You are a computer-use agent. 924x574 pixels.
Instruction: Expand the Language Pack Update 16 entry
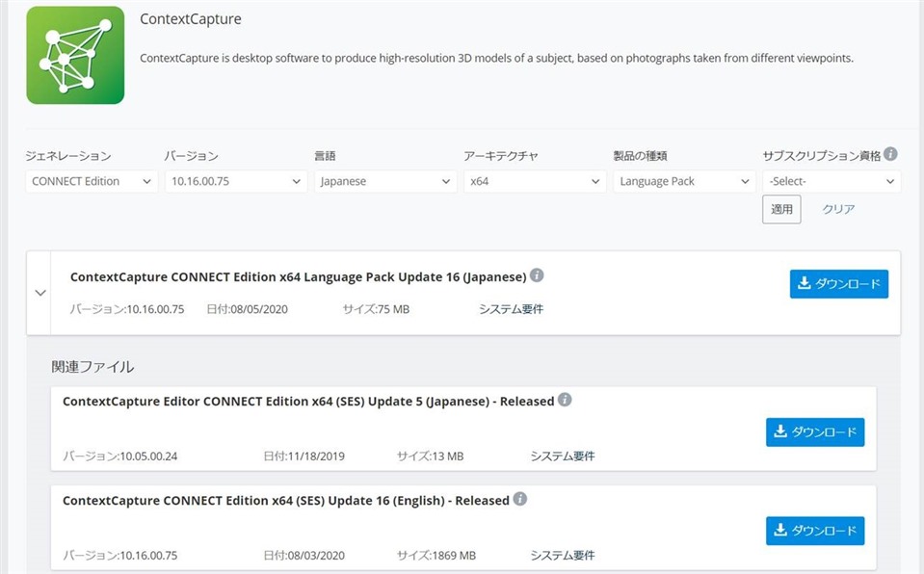tap(40, 293)
